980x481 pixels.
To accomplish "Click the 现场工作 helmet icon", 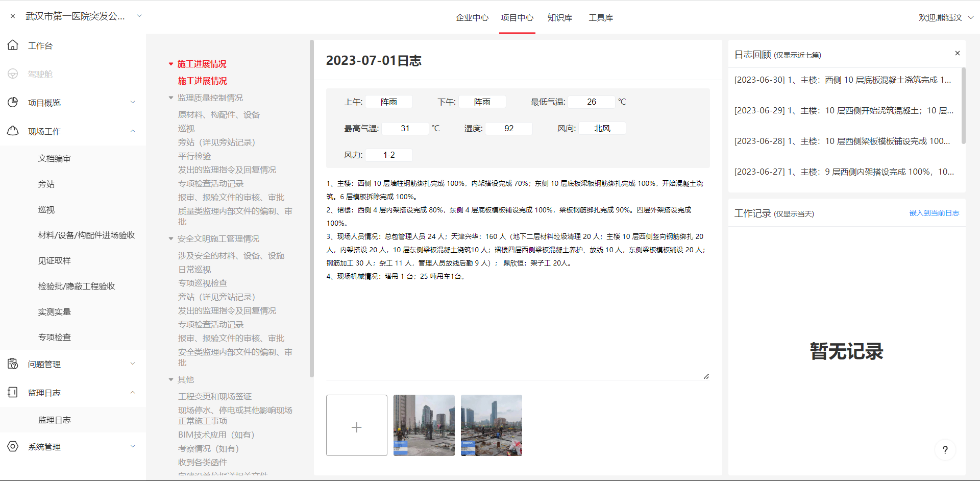I will tap(13, 131).
